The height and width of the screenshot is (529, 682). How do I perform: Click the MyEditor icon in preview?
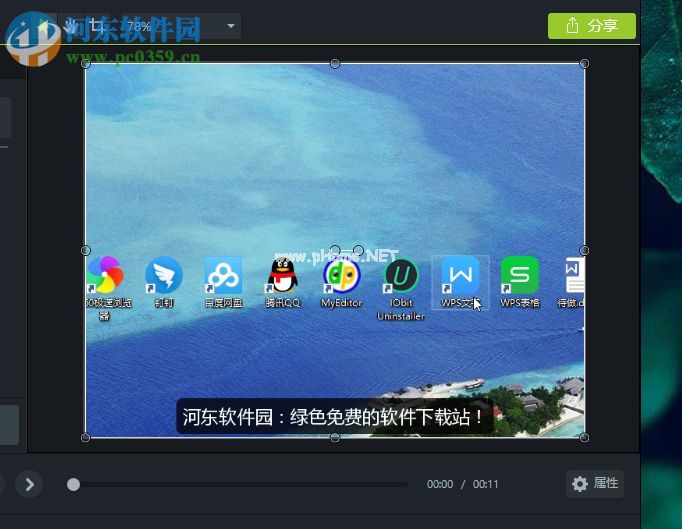click(341, 275)
